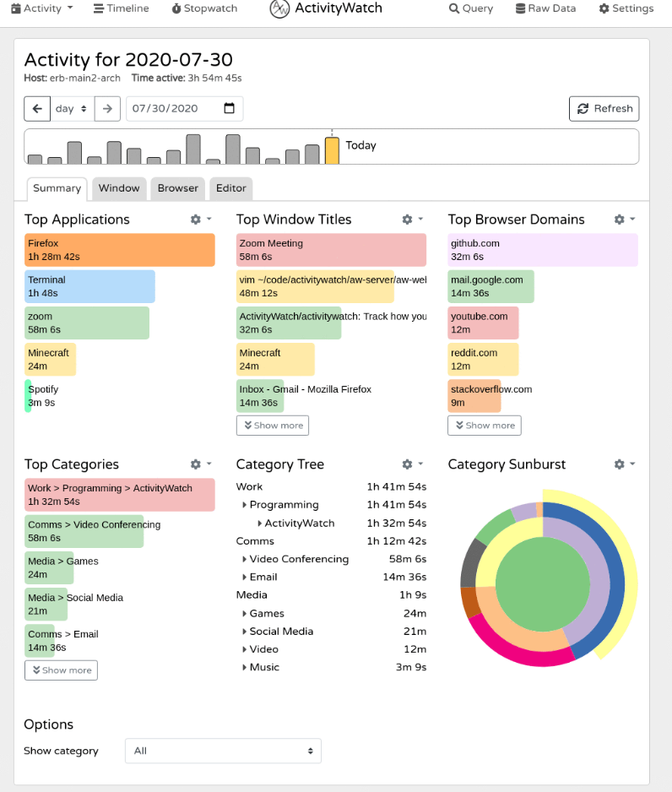Click the zoom application bar
This screenshot has height=792, width=672.
(x=87, y=323)
